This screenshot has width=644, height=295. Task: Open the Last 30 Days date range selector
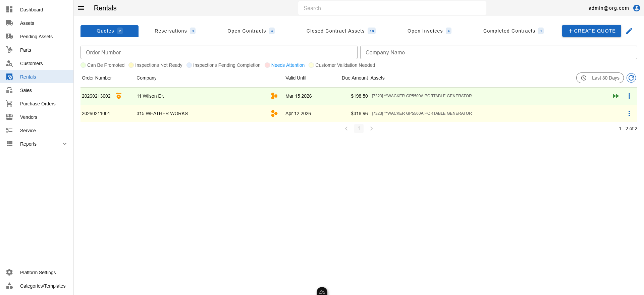coord(600,78)
